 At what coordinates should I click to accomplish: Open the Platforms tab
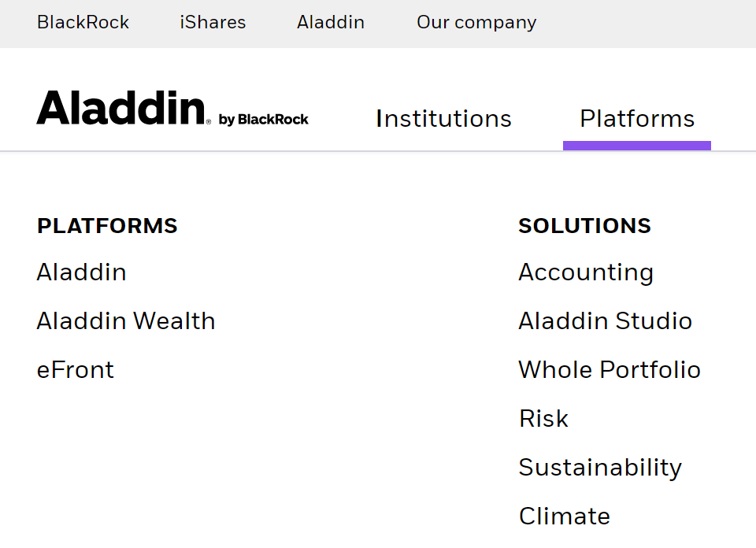636,118
